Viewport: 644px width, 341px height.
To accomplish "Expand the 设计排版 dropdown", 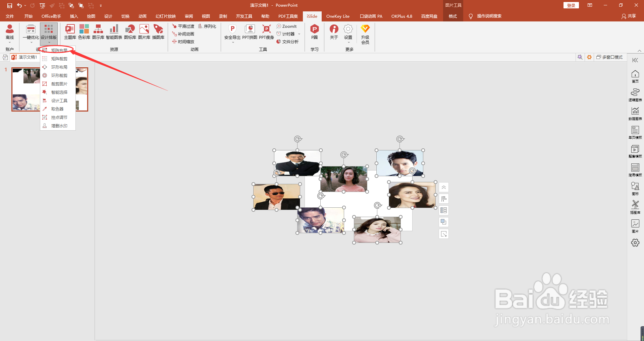I will point(49,43).
